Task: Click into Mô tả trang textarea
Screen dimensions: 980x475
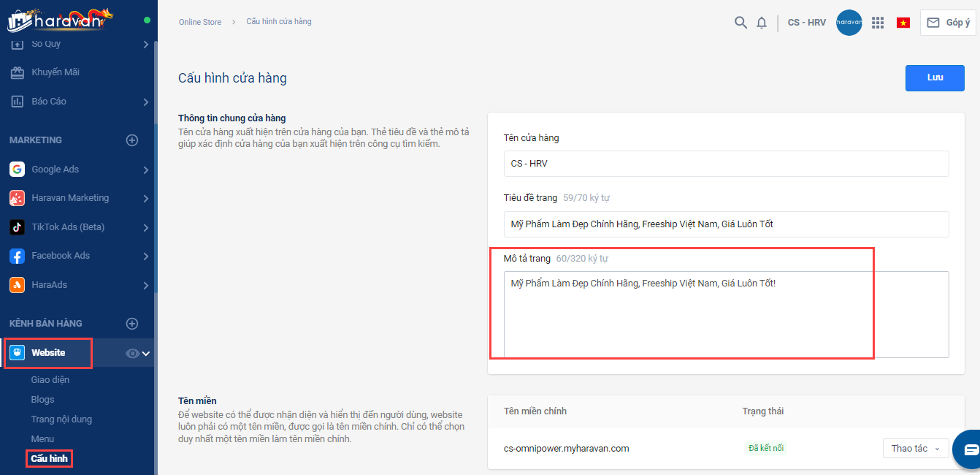Action: (726, 314)
